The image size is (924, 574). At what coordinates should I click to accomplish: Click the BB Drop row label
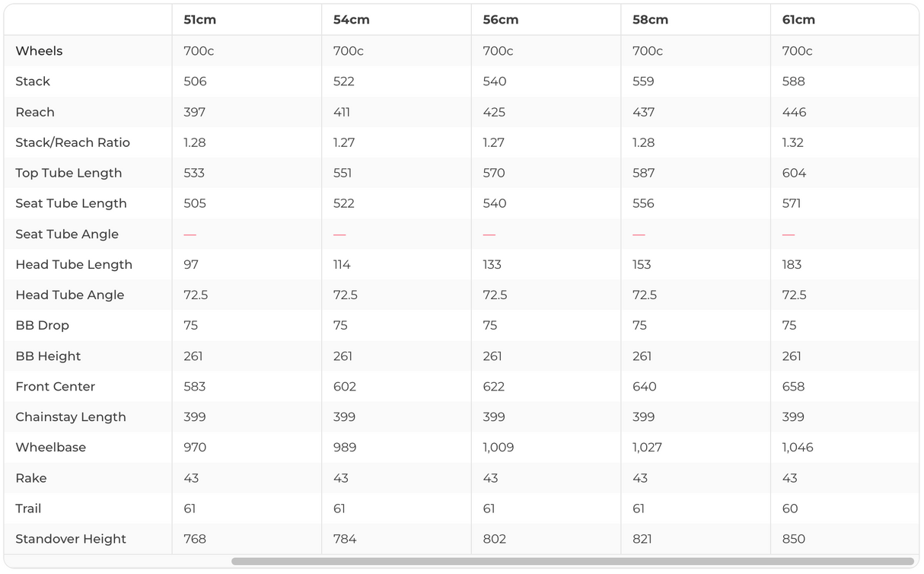[42, 325]
